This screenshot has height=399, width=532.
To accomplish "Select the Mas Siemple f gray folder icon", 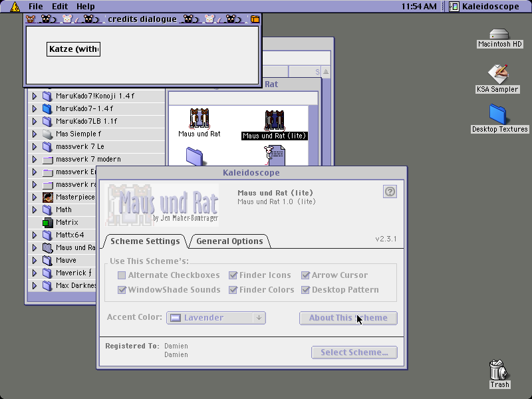I will click(47, 134).
